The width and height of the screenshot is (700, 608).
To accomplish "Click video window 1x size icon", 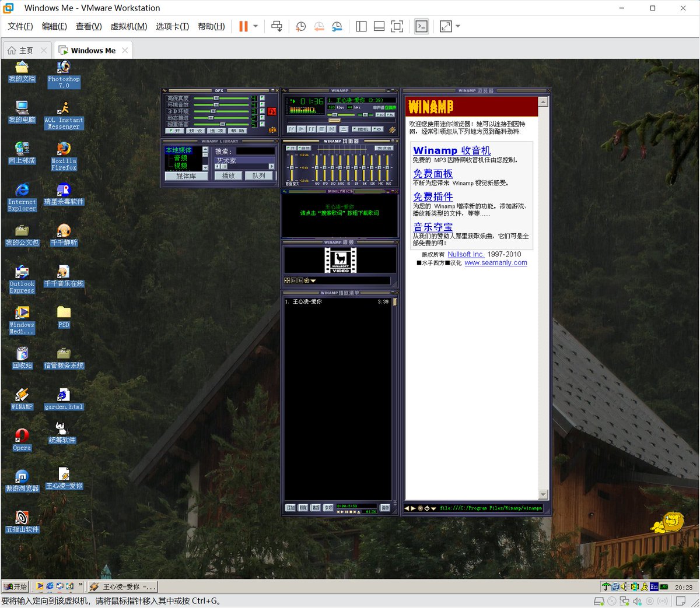I will click(293, 280).
